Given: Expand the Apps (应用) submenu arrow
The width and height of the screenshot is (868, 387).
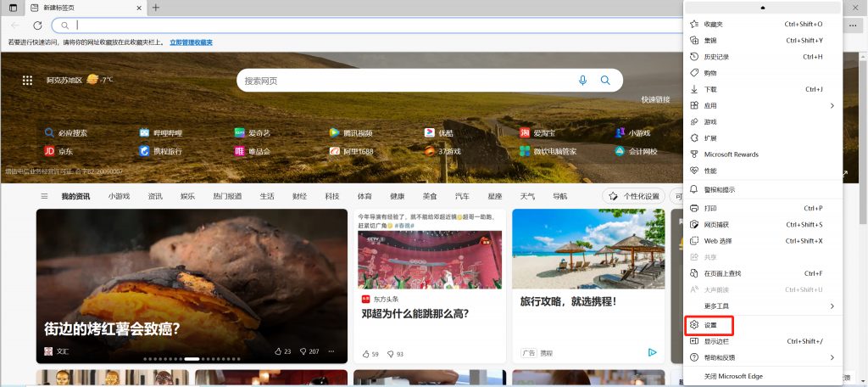Looking at the screenshot, I should point(832,105).
